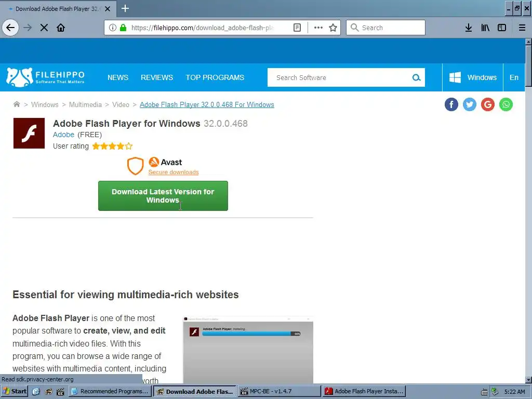Open the Flash installer screenshot thumbnail
The image size is (532, 399).
(248, 350)
